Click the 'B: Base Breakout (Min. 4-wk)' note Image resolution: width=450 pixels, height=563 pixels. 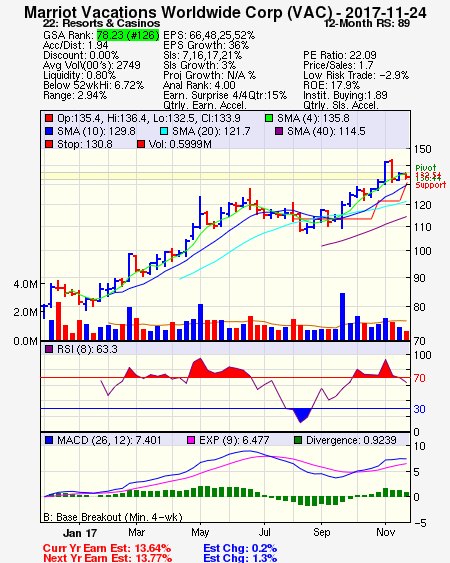click(113, 517)
